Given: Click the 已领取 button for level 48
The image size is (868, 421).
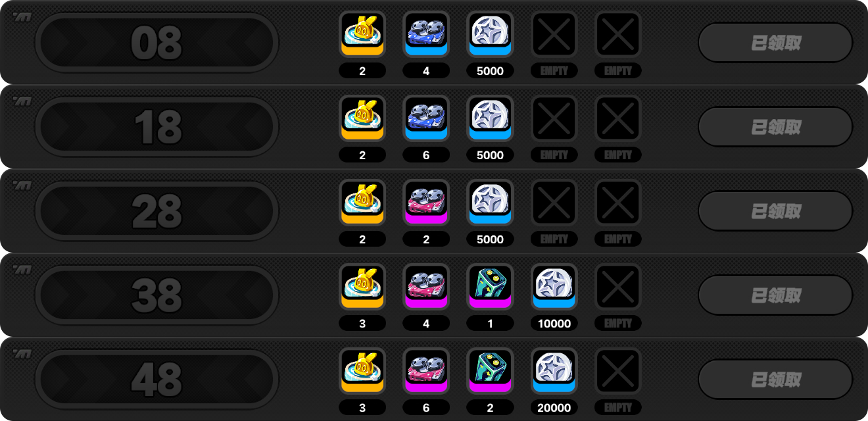Looking at the screenshot, I should point(775,380).
